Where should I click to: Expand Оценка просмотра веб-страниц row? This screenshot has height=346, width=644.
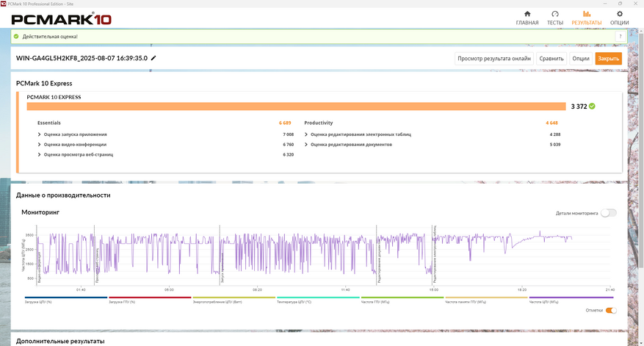[78, 155]
